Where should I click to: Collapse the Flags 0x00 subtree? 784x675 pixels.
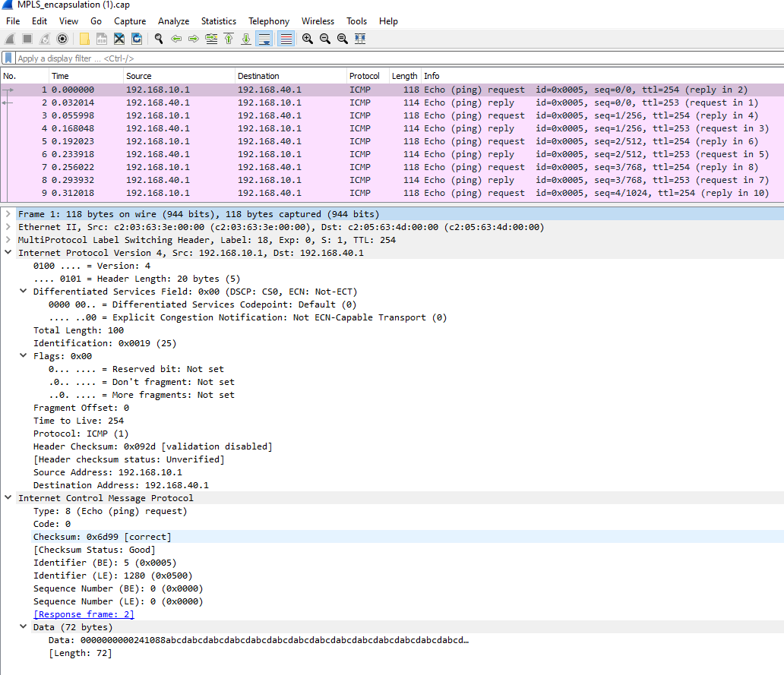pos(22,355)
